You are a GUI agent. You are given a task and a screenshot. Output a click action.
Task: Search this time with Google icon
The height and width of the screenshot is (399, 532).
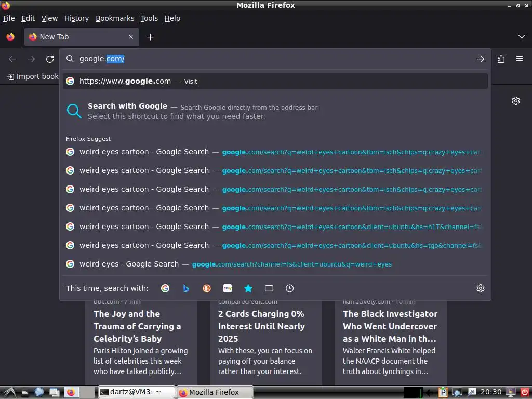click(165, 288)
